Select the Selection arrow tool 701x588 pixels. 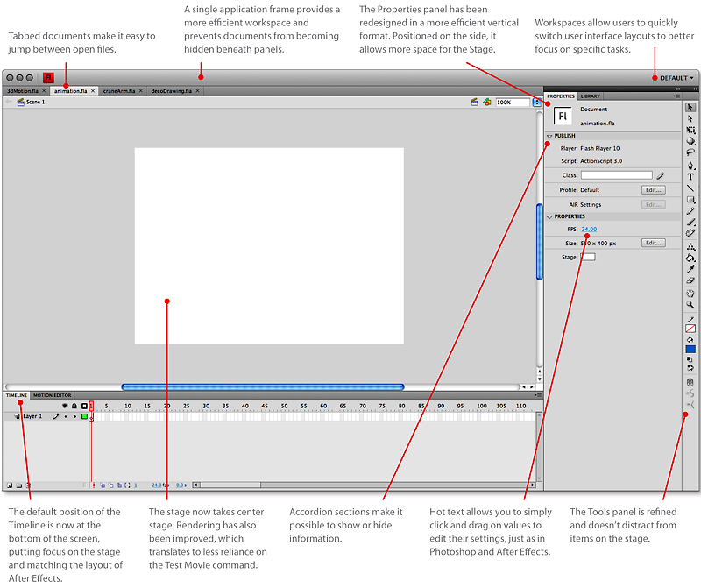(x=691, y=108)
